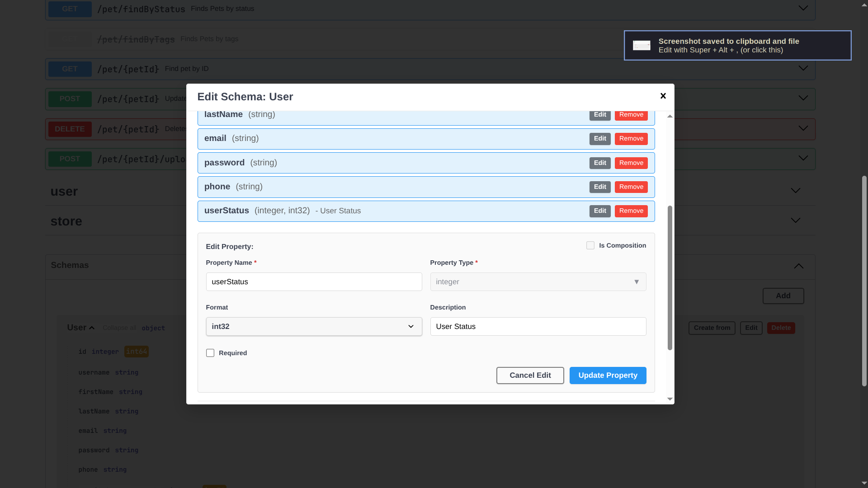Expand the store tag section
The image size is (868, 488).
coord(795,221)
